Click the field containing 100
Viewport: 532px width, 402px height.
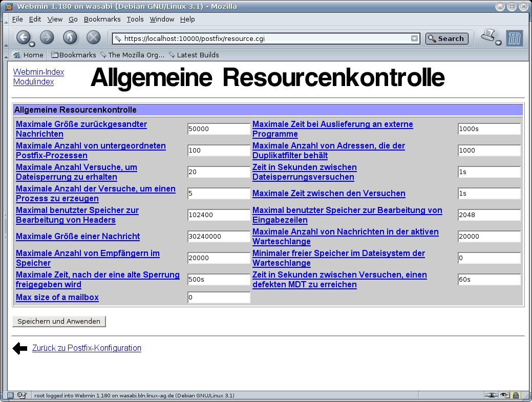click(219, 150)
